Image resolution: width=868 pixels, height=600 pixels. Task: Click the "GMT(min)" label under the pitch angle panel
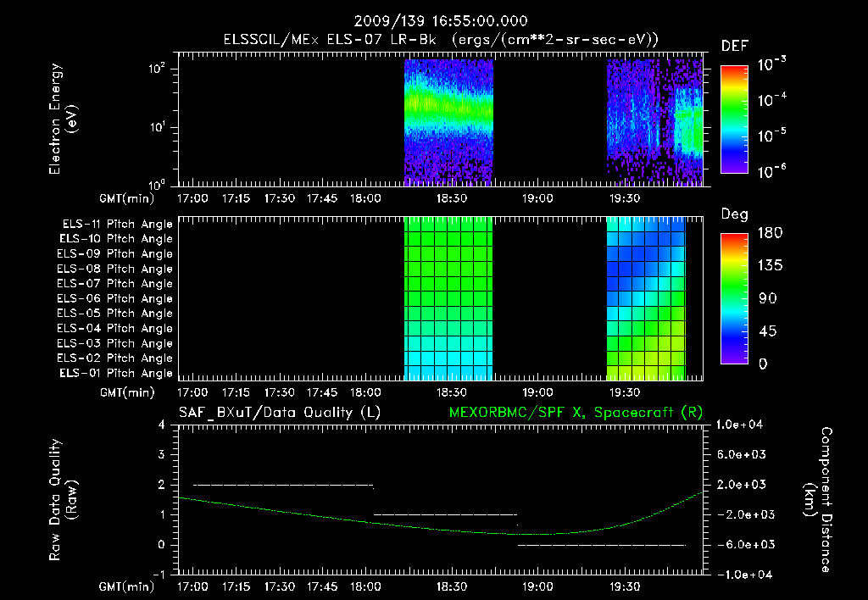click(127, 392)
